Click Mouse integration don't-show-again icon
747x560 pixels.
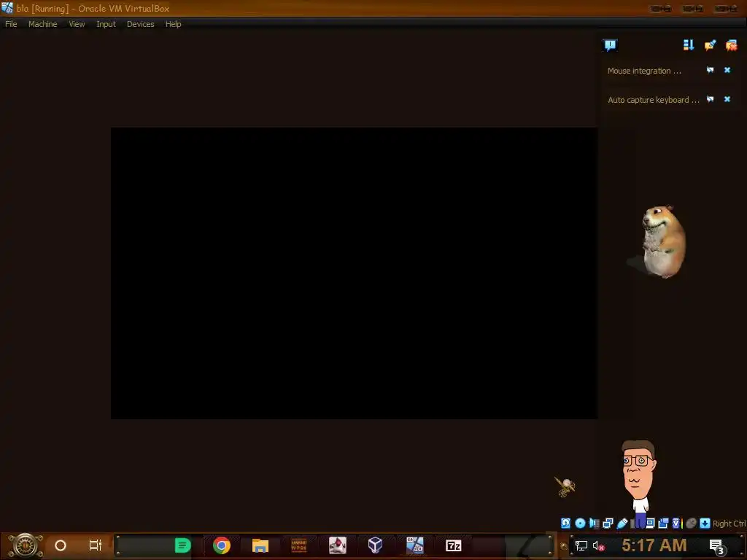711,70
